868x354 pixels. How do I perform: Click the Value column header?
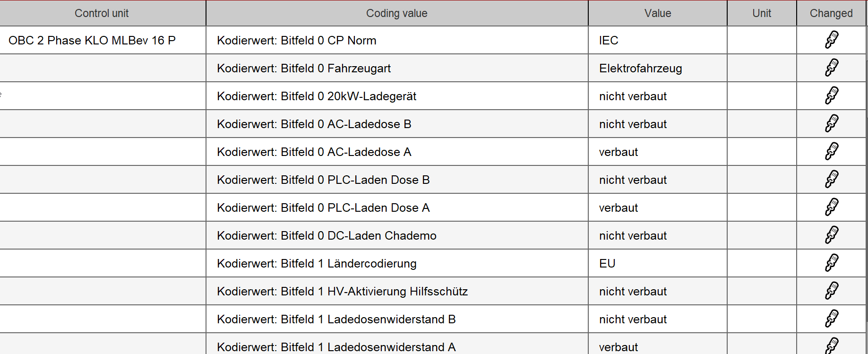(x=657, y=13)
